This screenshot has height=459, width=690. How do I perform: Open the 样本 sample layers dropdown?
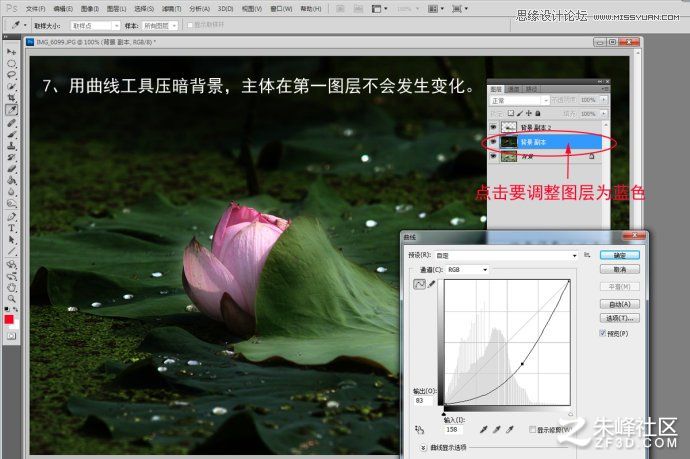161,26
